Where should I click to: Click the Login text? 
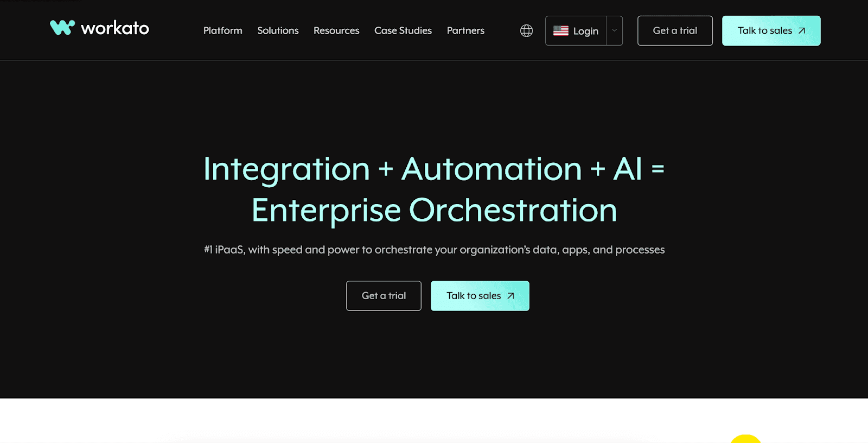pos(586,31)
